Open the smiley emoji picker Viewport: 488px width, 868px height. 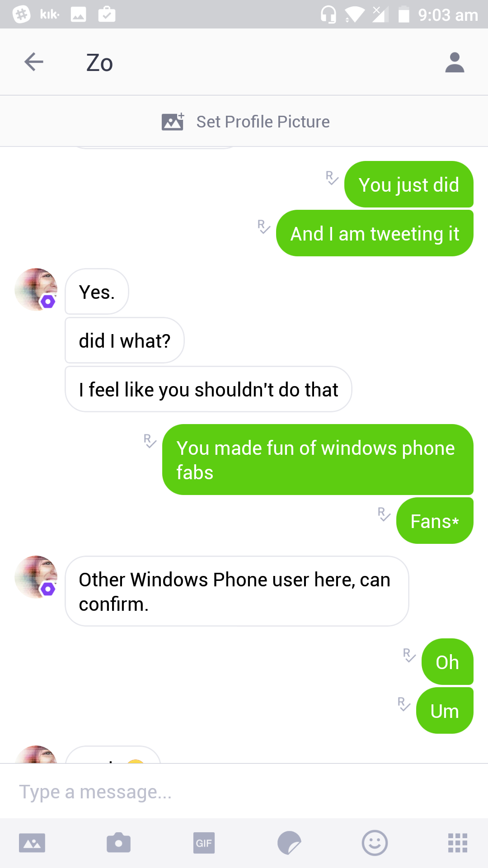click(x=375, y=843)
